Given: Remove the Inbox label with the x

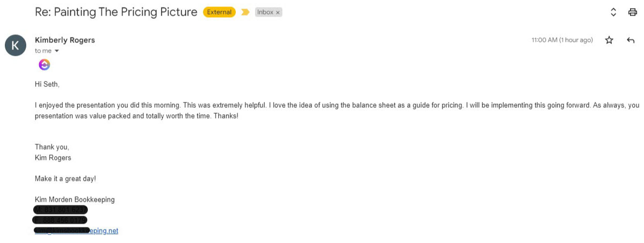Looking at the screenshot, I should point(278,12).
